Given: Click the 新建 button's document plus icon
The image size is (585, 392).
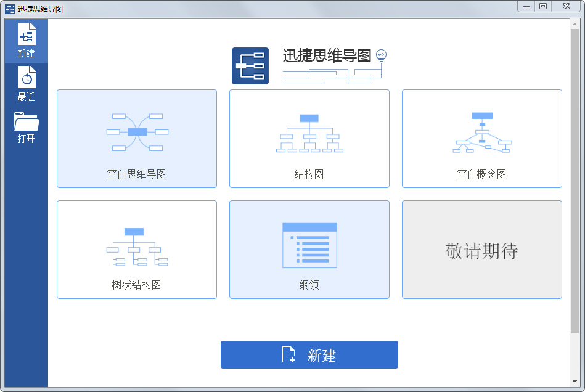Looking at the screenshot, I should point(288,354).
